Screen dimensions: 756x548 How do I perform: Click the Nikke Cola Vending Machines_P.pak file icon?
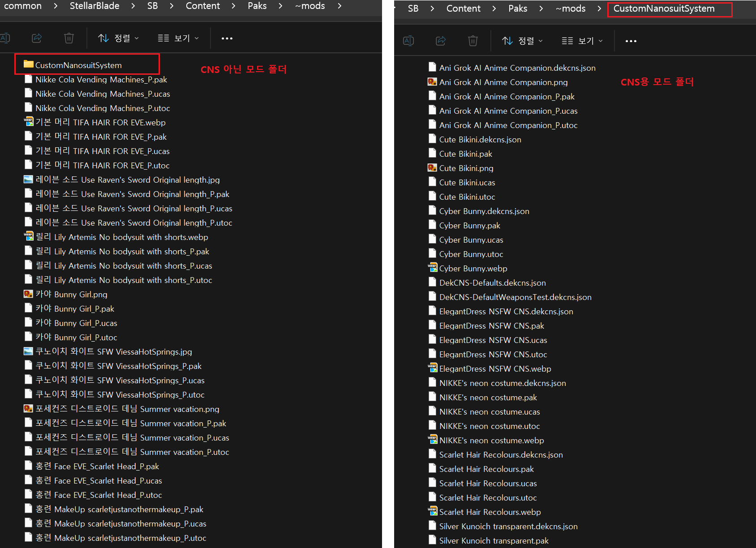(x=28, y=79)
